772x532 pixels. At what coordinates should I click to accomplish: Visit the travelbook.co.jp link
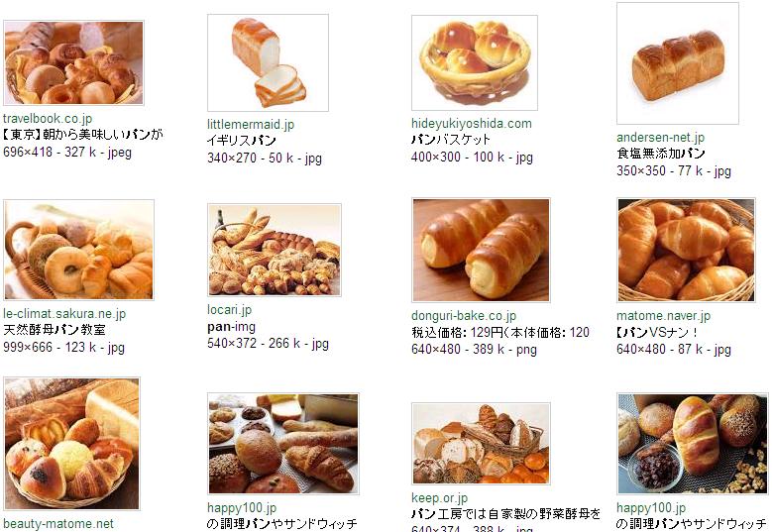48,119
